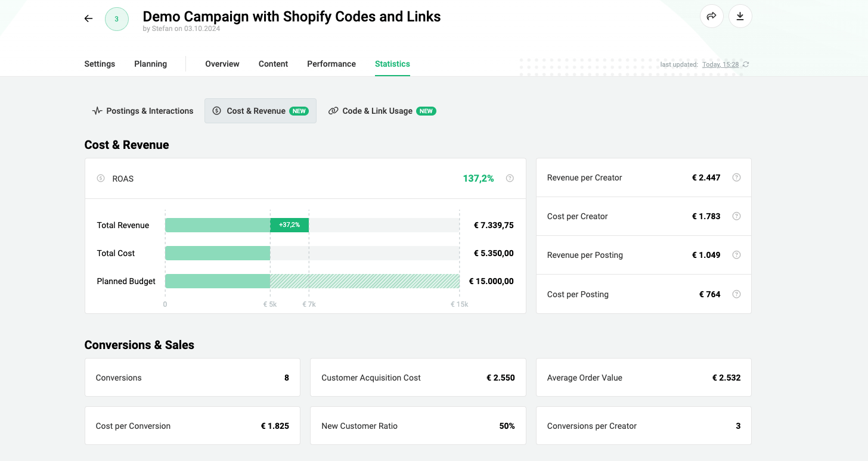The width and height of the screenshot is (868, 461).
Task: Click the Today, 15:28 timestamp link
Action: pos(720,64)
